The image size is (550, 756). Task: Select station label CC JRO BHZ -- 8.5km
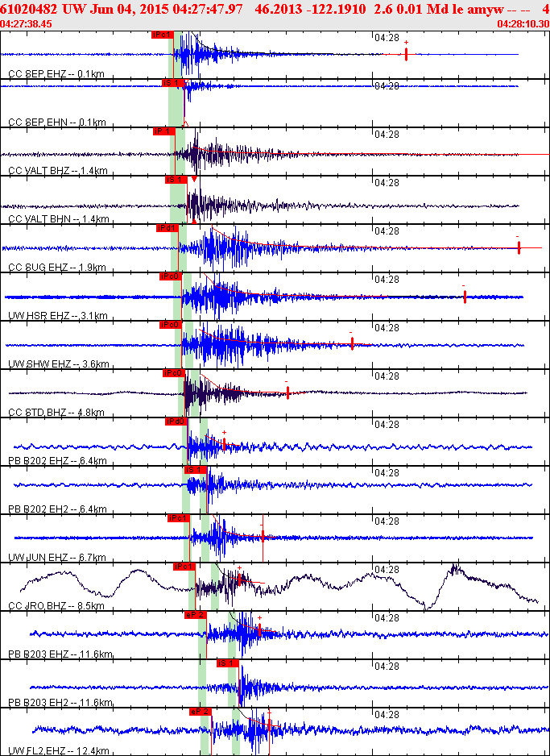point(56,605)
